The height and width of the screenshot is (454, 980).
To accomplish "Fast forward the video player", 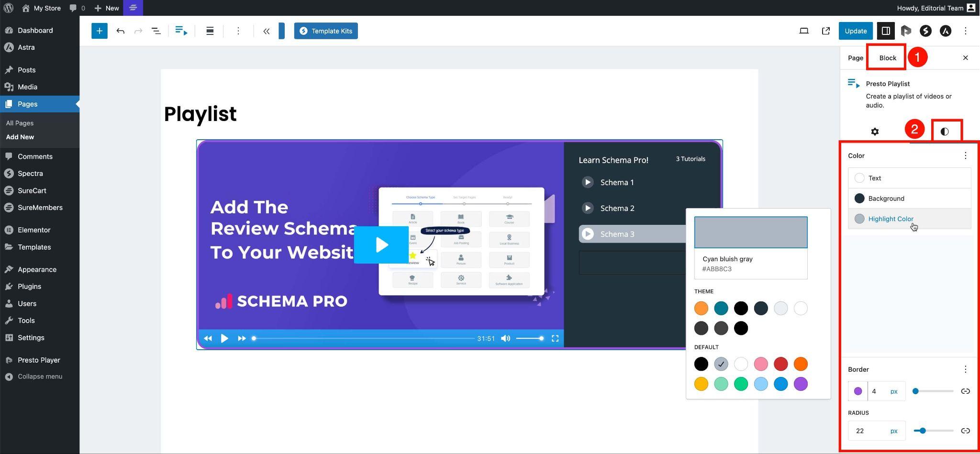I will coord(242,339).
